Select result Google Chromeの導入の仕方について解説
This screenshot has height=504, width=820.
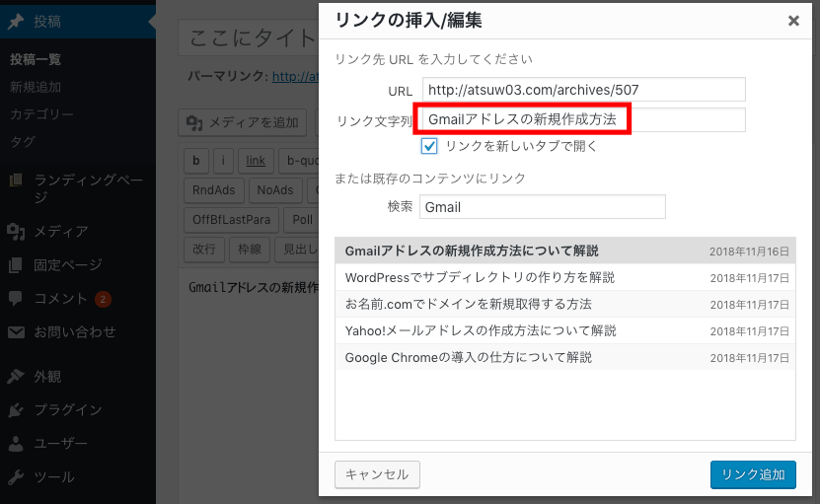point(565,358)
